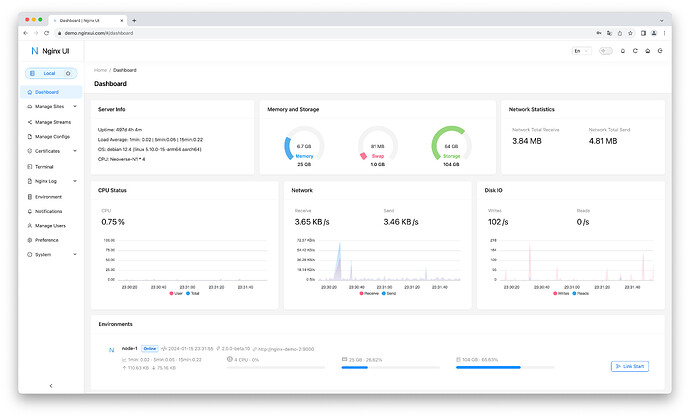Click the Nginx Log file icon
Screen dimensions: 690x417
pyautogui.click(x=30, y=181)
